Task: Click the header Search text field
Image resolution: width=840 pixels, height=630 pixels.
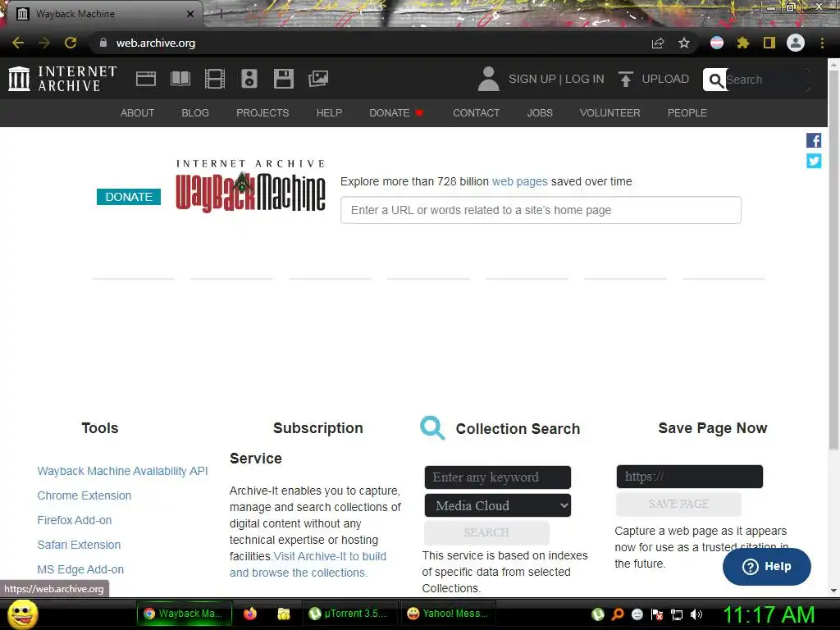Action: pyautogui.click(x=766, y=80)
